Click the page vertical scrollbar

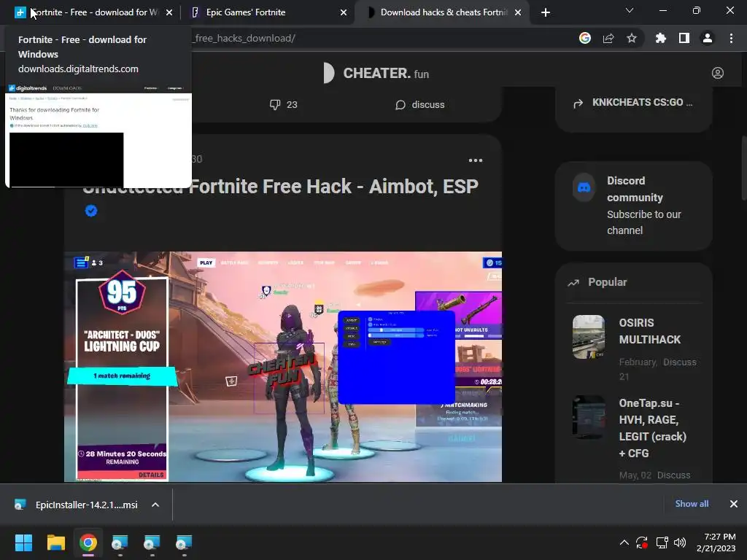point(743,168)
